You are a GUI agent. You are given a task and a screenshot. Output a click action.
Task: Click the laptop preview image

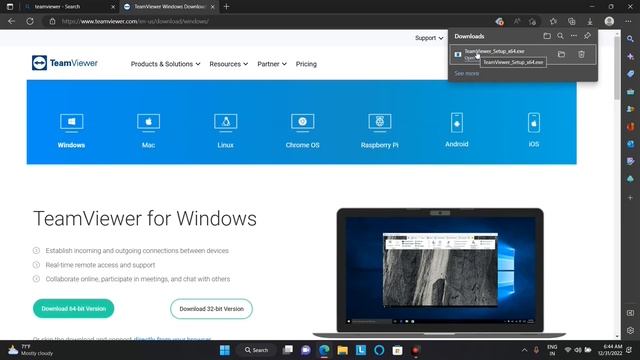tap(440, 273)
